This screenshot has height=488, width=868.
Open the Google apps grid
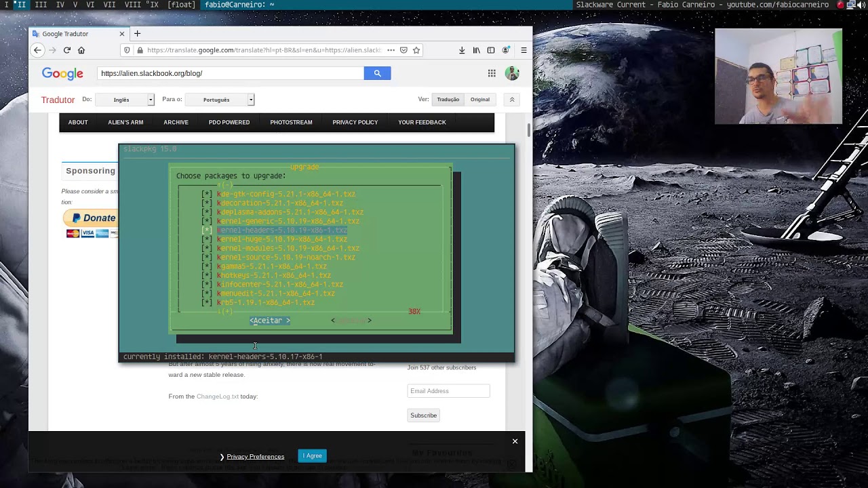[492, 73]
